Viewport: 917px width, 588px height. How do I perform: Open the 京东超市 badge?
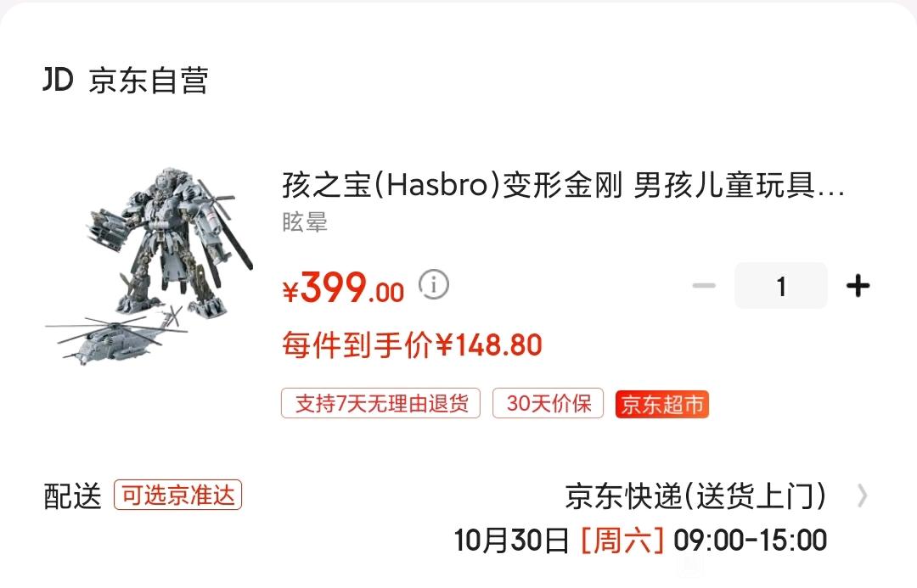(662, 404)
